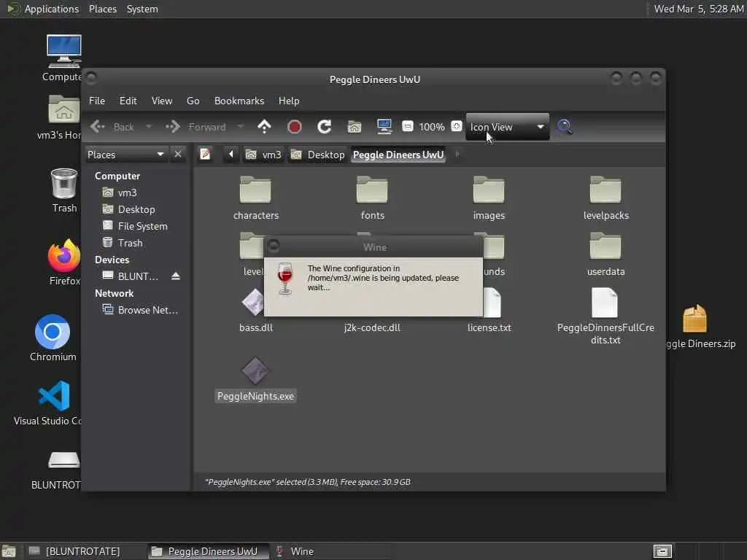
Task: Open the levelpacks folder
Action: [605, 198]
